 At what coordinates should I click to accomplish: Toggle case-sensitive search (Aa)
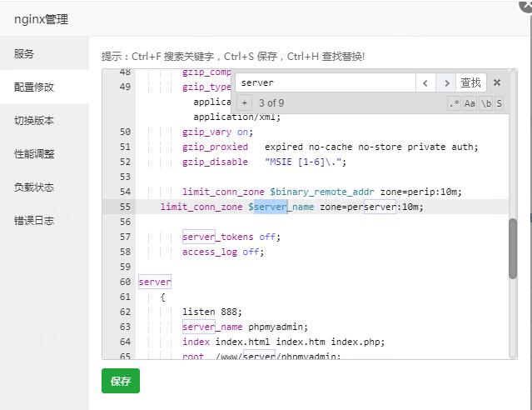click(470, 103)
